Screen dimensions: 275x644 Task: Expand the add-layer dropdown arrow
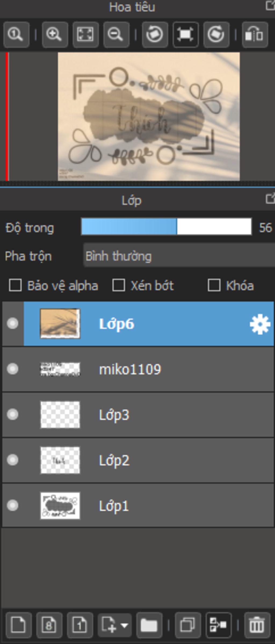[x=124, y=625]
